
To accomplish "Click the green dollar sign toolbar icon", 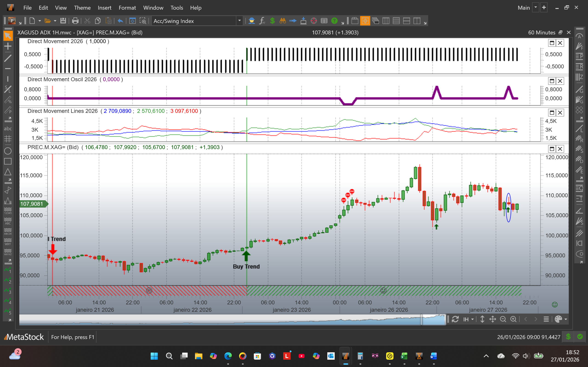I will pyautogui.click(x=272, y=21).
